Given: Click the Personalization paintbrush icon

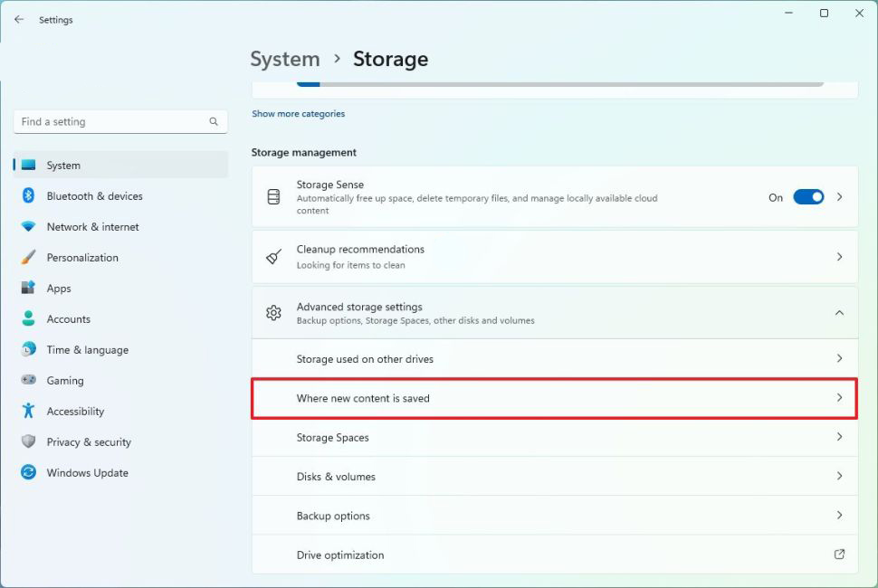Looking at the screenshot, I should [x=28, y=258].
